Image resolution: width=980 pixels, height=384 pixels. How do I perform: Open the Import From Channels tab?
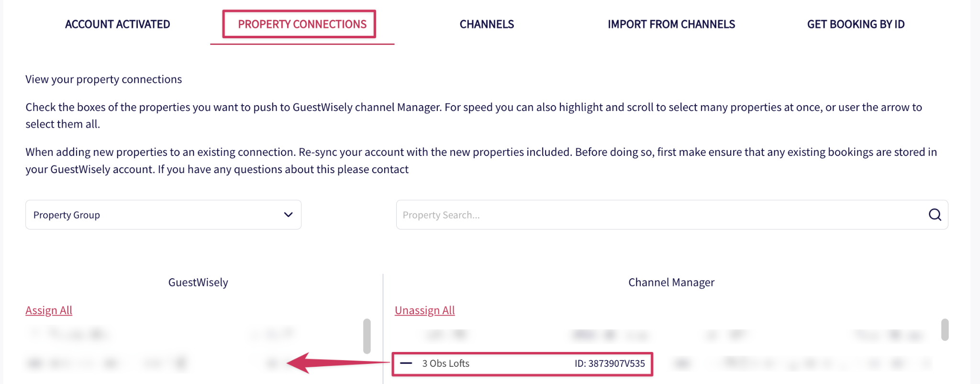pyautogui.click(x=671, y=24)
